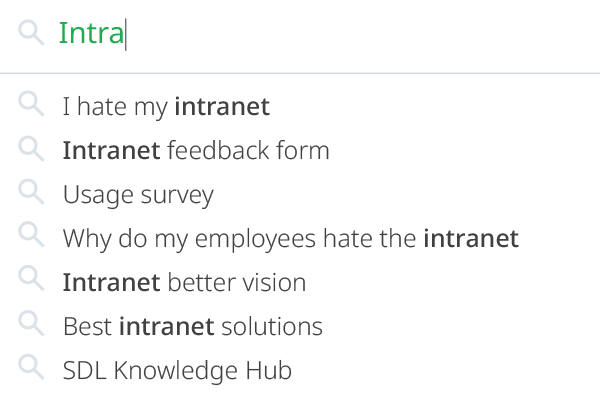Click the search icon left of "Usage survey"

(31, 193)
